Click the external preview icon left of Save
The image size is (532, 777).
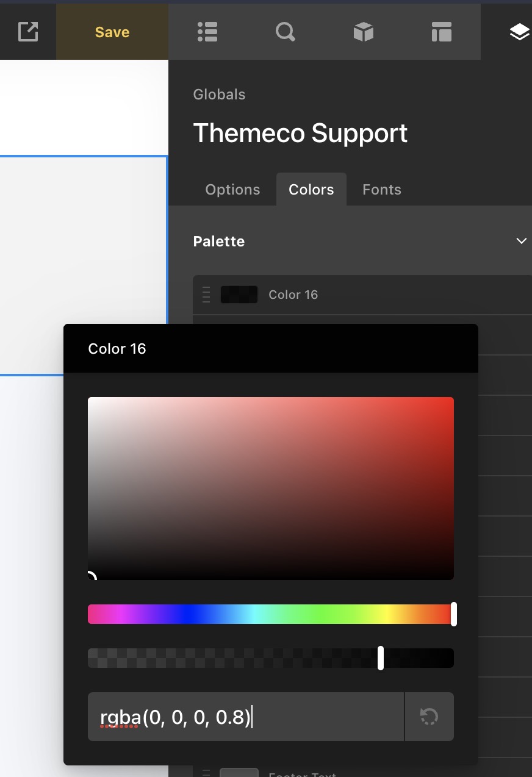(28, 32)
